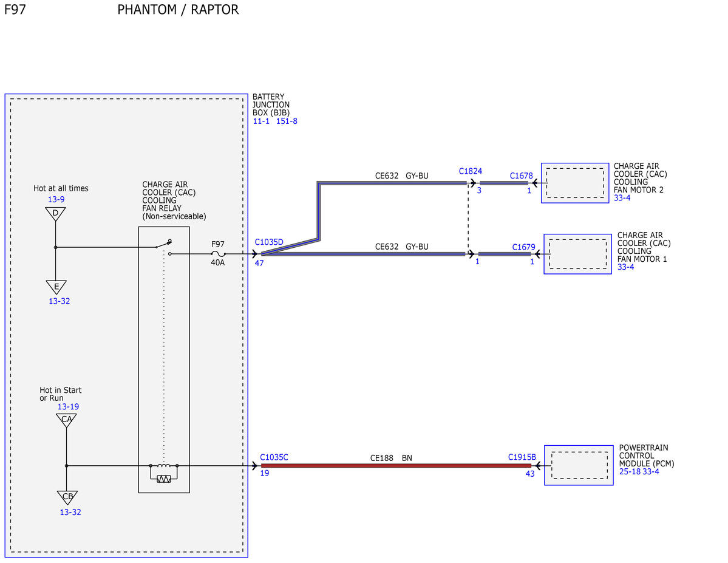
Task: Click the F97 40A fuse symbol
Action: click(x=218, y=254)
